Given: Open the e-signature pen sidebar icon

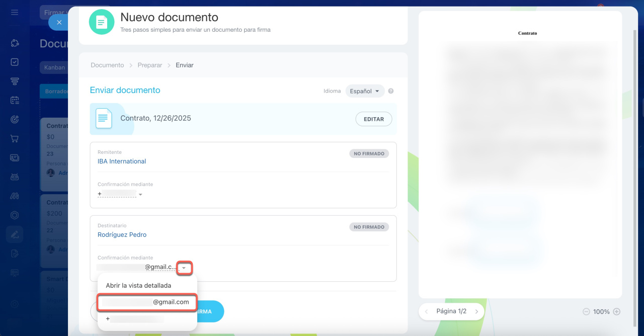Looking at the screenshot, I should click(15, 234).
